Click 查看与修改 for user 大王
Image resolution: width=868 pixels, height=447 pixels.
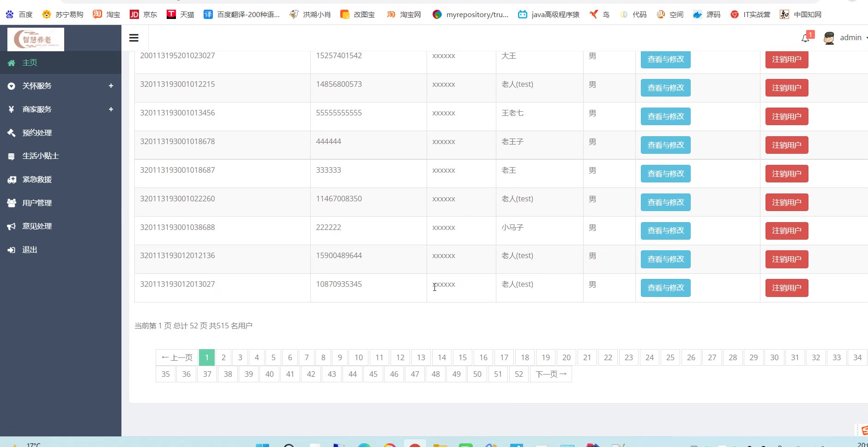[665, 59]
